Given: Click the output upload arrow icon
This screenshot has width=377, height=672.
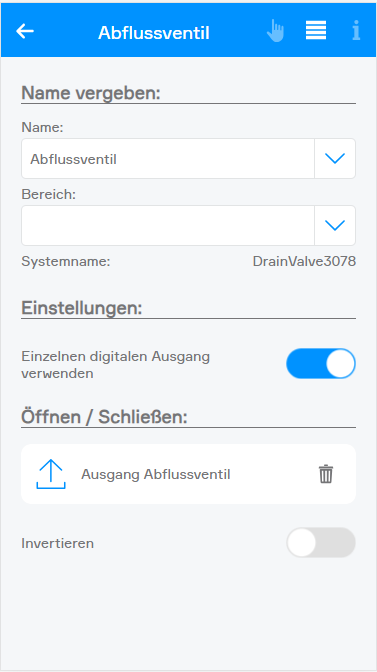Looking at the screenshot, I should tap(51, 474).
